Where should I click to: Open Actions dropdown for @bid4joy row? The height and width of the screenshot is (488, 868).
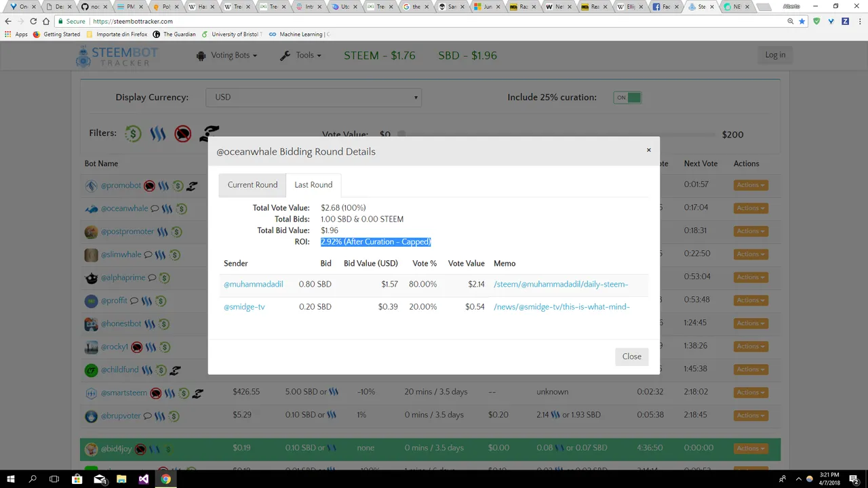pos(751,448)
